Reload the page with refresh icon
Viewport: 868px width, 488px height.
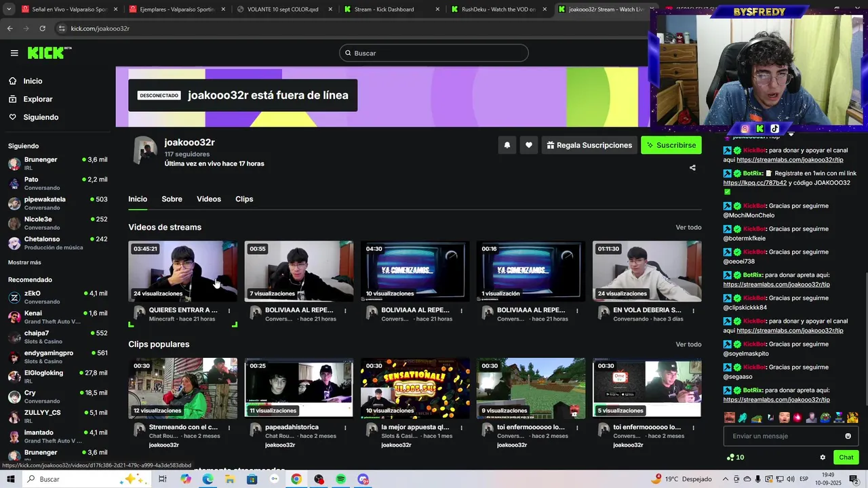pos(42,28)
